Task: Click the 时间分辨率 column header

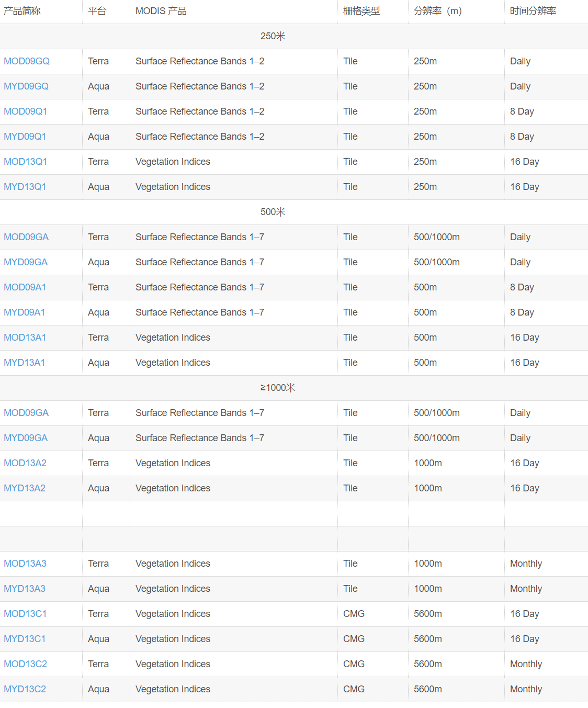Action: pyautogui.click(x=533, y=11)
